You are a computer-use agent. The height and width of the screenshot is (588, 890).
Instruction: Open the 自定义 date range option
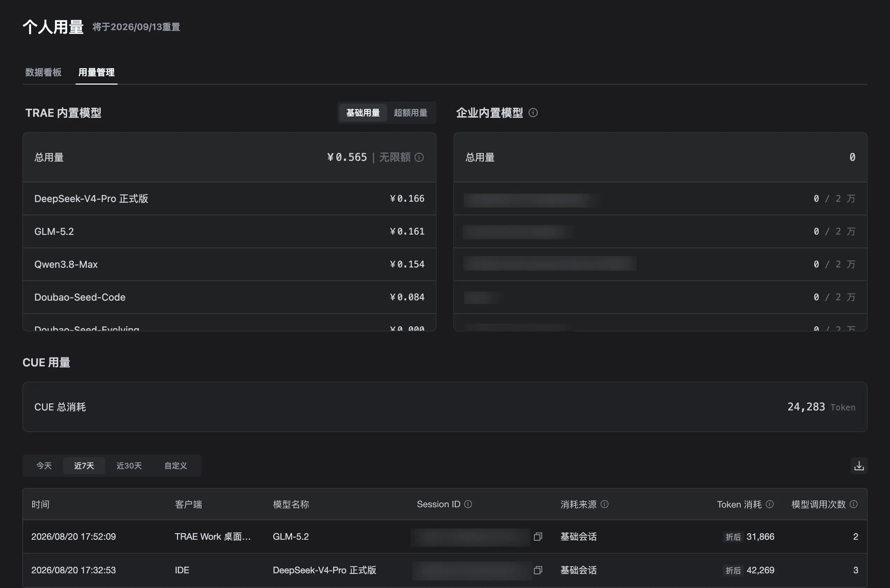point(176,466)
